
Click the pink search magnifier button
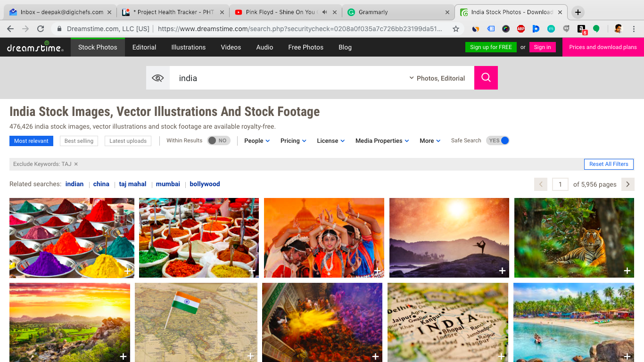[x=486, y=78]
